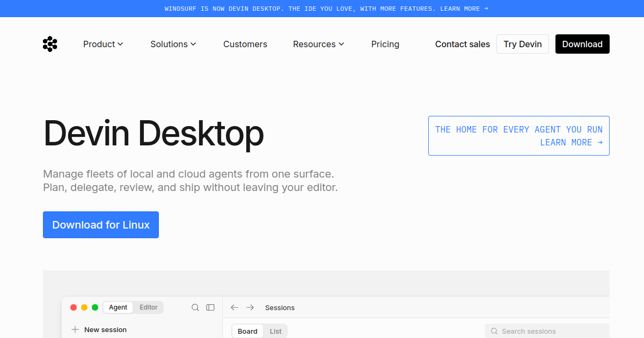Go to the Customers page
The width and height of the screenshot is (644, 338).
(245, 44)
